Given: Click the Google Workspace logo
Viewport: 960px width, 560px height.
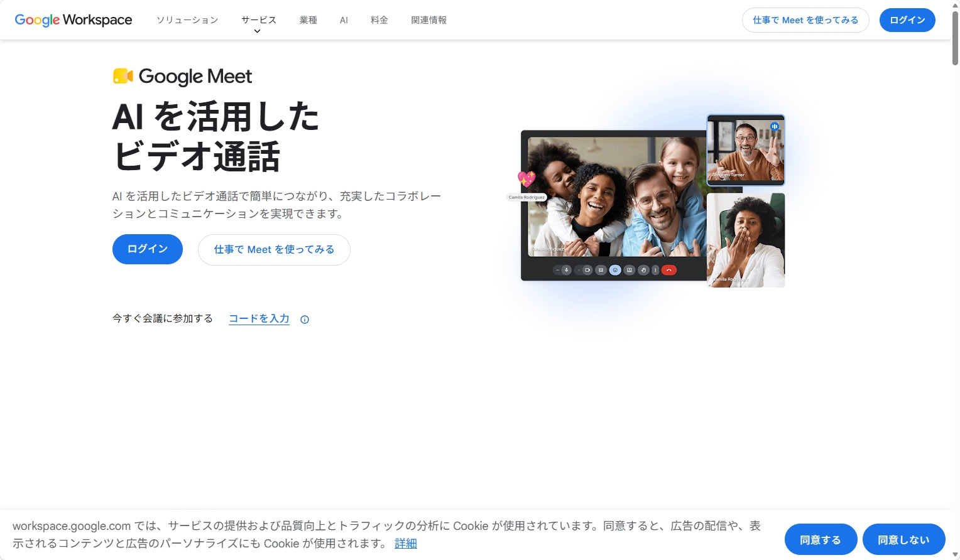Looking at the screenshot, I should 74,20.
